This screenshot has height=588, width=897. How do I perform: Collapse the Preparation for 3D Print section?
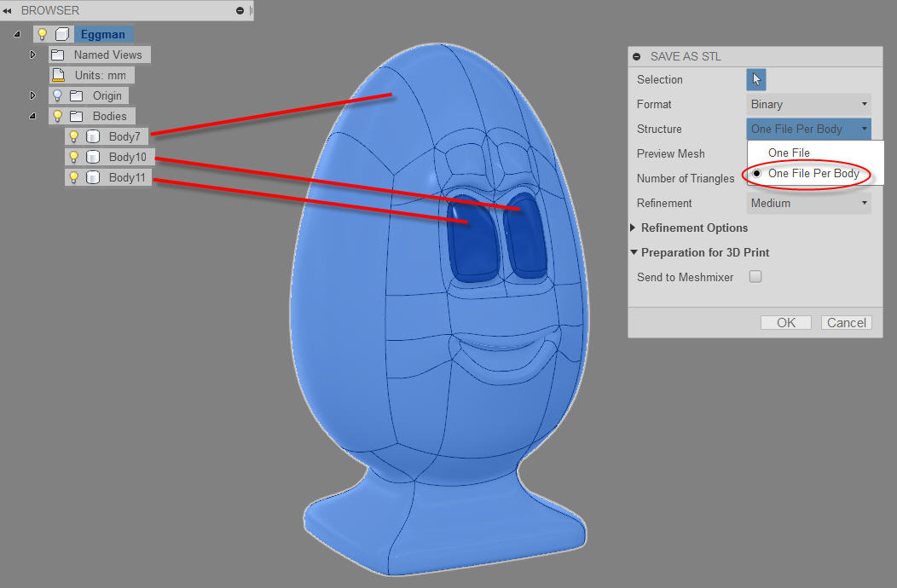[632, 252]
